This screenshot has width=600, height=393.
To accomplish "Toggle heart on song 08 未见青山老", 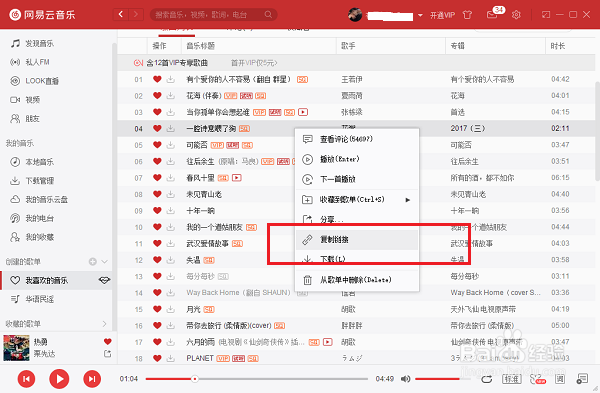I will (x=157, y=194).
